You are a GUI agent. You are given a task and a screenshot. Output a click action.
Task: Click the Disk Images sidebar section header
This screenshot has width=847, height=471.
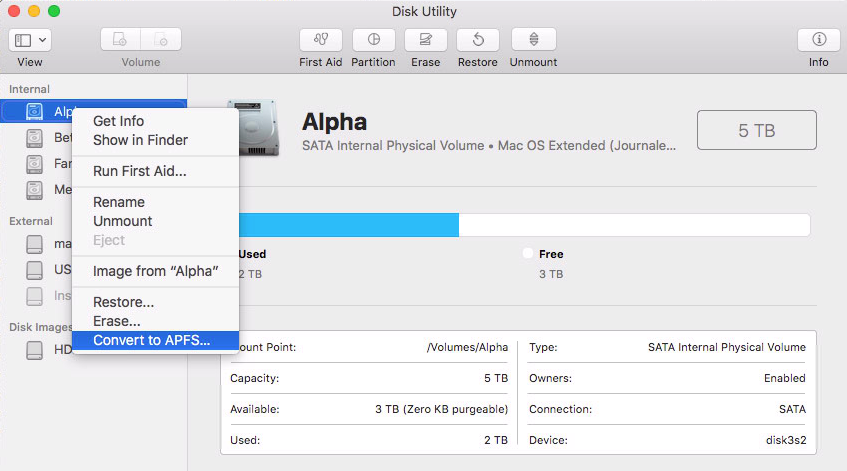tap(41, 327)
